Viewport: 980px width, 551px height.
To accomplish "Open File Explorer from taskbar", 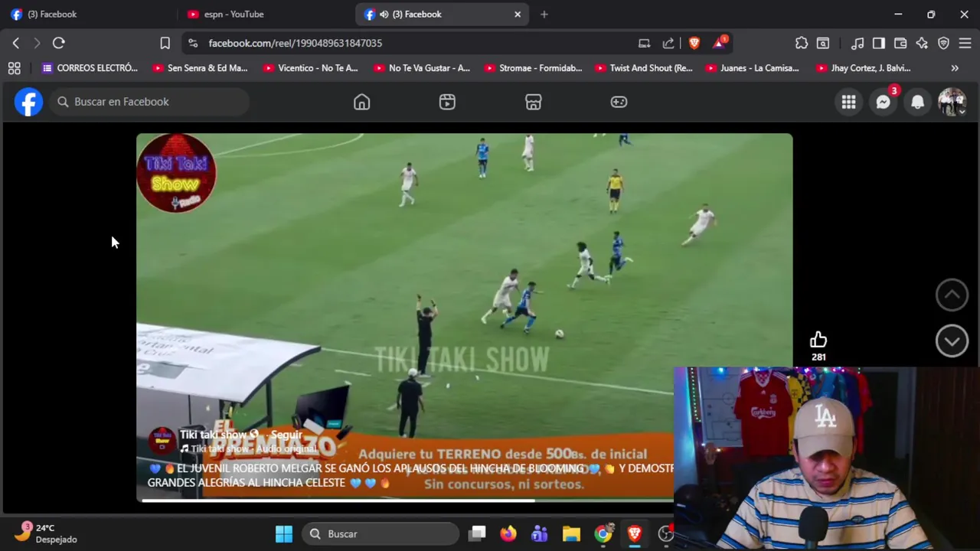I will 571,534.
